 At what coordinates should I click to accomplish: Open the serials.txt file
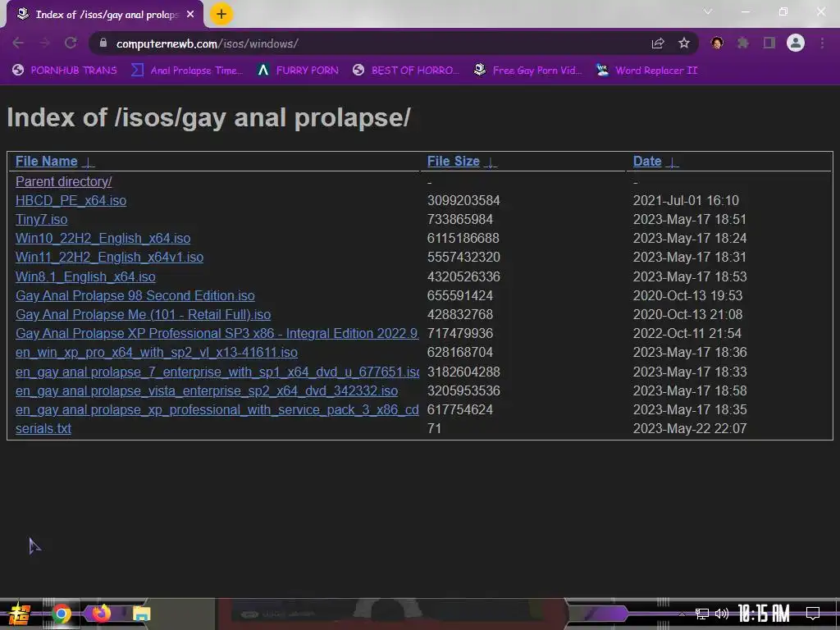point(43,428)
